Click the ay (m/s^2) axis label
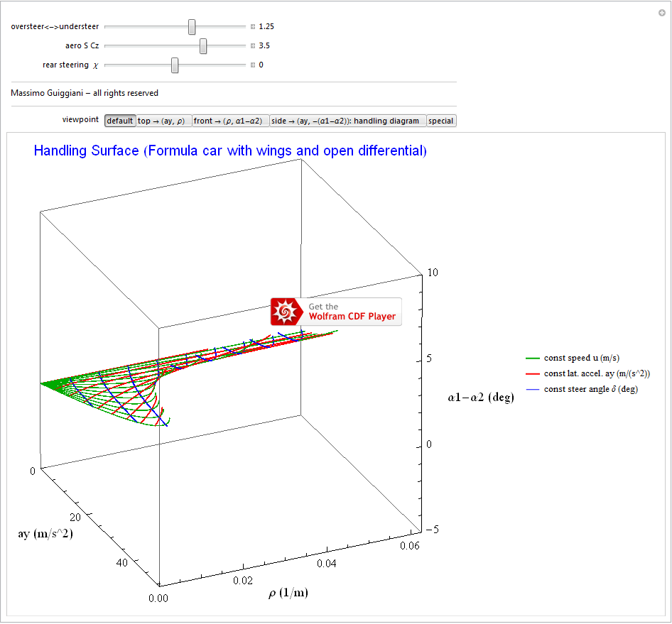This screenshot has height=624, width=672. (45, 534)
